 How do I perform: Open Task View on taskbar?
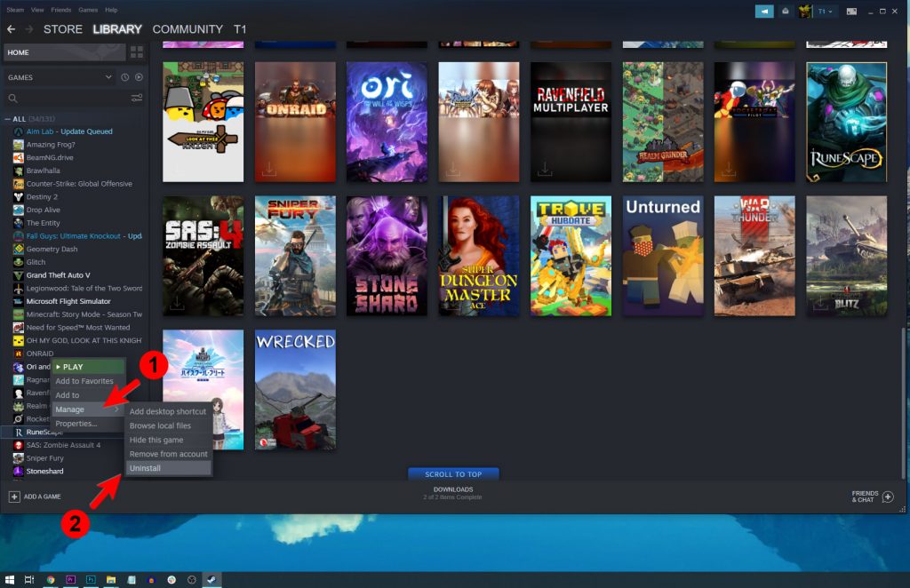29,579
